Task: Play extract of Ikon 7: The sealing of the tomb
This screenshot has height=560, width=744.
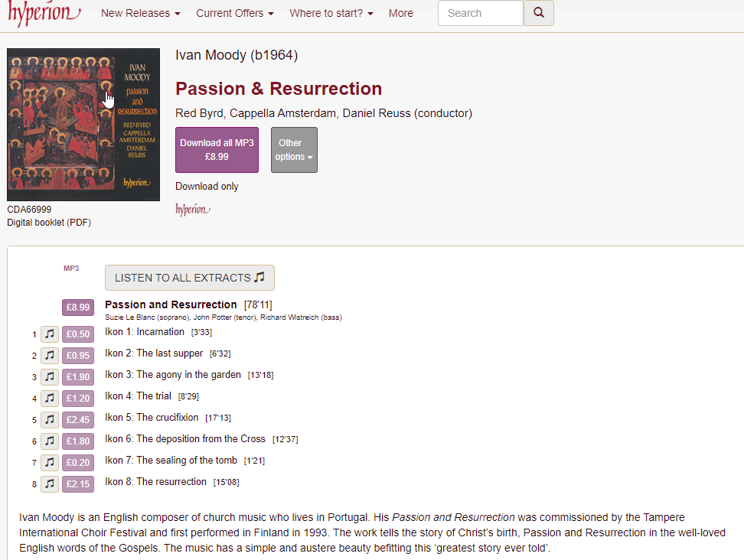Action: (x=49, y=462)
